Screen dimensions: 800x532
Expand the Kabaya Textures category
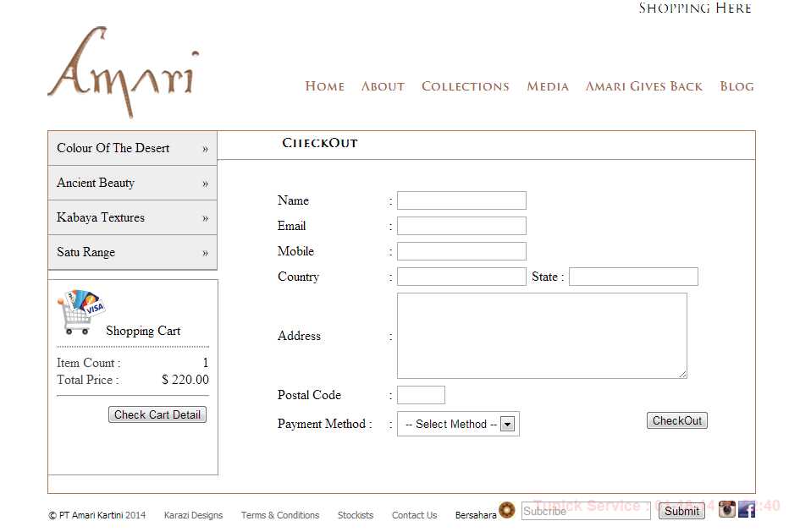133,217
